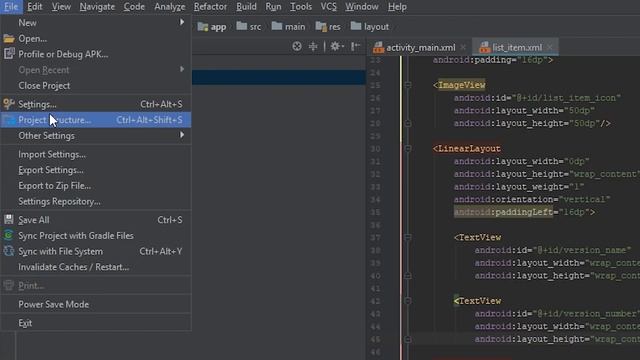The width and height of the screenshot is (640, 360).
Task: Open the Window menu
Action: [362, 7]
